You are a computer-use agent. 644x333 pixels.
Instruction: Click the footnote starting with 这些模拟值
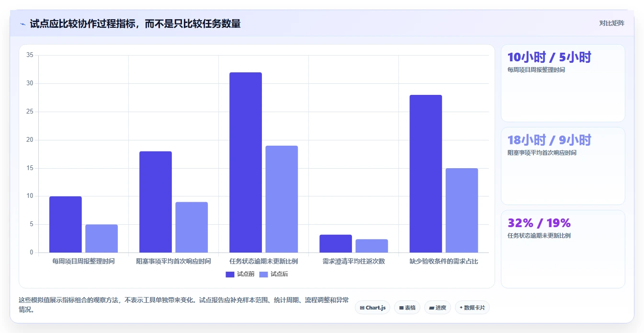coord(184,305)
